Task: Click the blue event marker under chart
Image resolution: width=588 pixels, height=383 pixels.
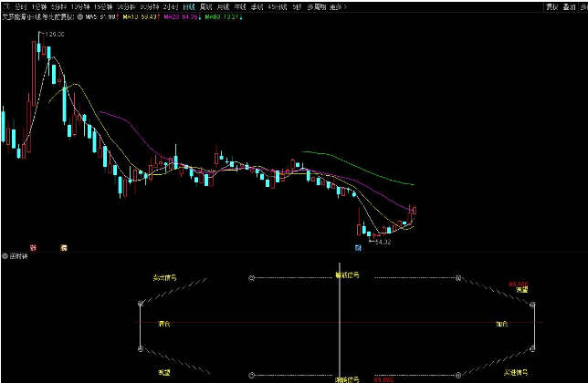Action: click(358, 247)
